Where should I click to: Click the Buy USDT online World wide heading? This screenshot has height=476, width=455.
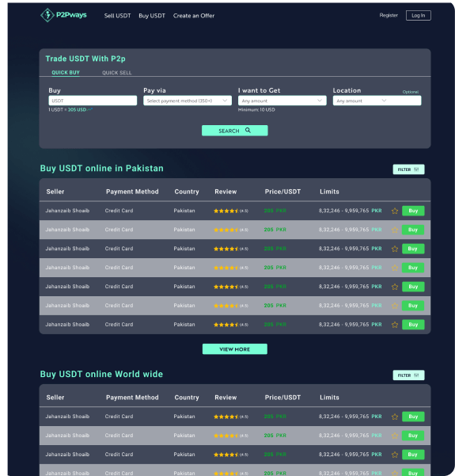[101, 374]
